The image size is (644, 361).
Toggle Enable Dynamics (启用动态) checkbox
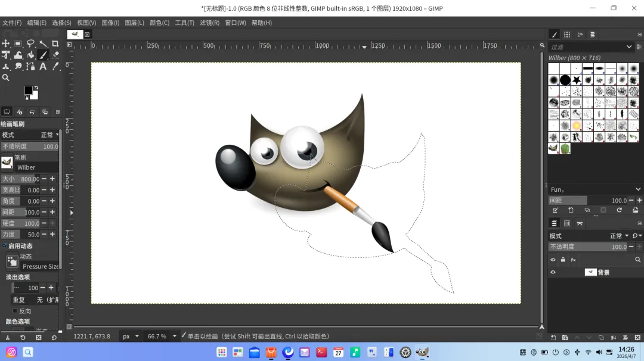click(x=5, y=245)
